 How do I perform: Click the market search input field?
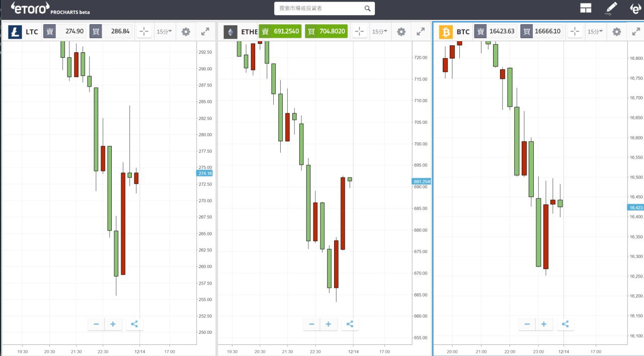pos(319,9)
